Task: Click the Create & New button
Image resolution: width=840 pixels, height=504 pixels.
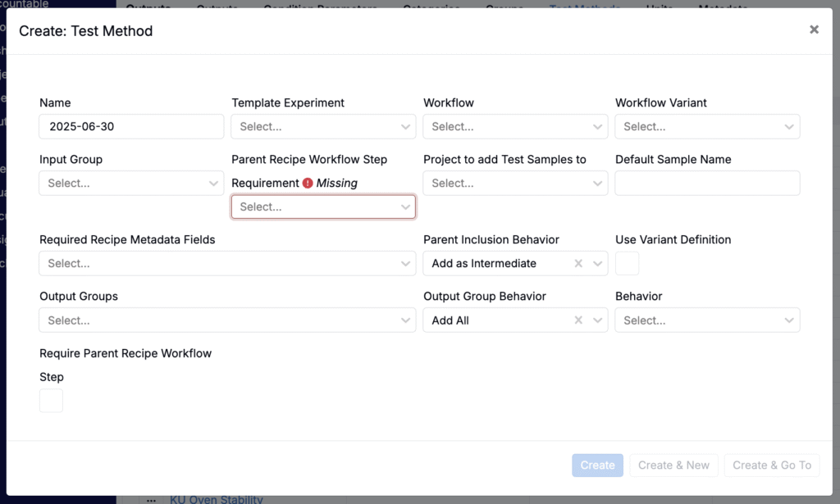Action: [673, 465]
